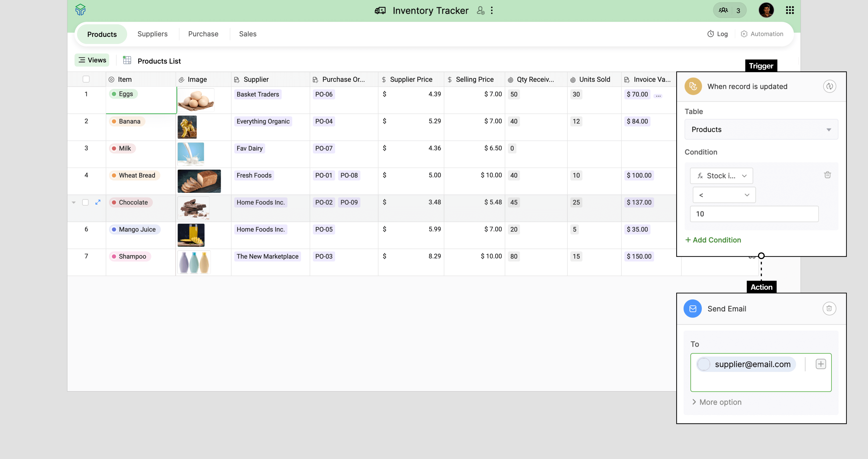Image resolution: width=868 pixels, height=459 pixels.
Task: Expand the Chocolate record with arrow icon
Action: (x=98, y=202)
